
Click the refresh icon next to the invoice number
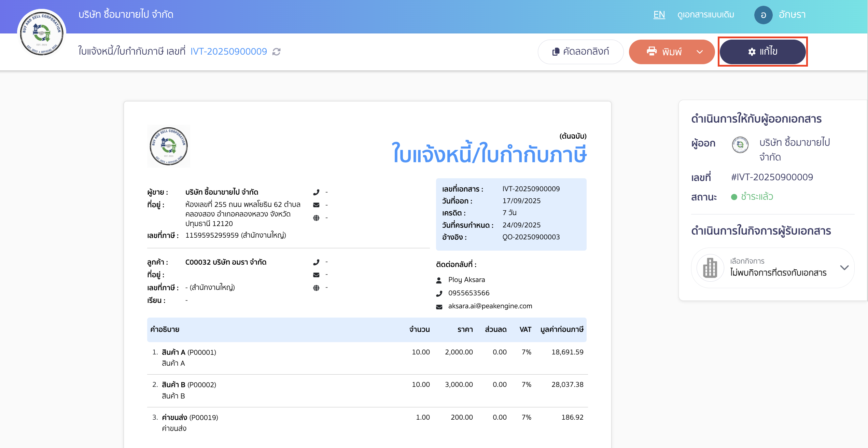(x=277, y=52)
